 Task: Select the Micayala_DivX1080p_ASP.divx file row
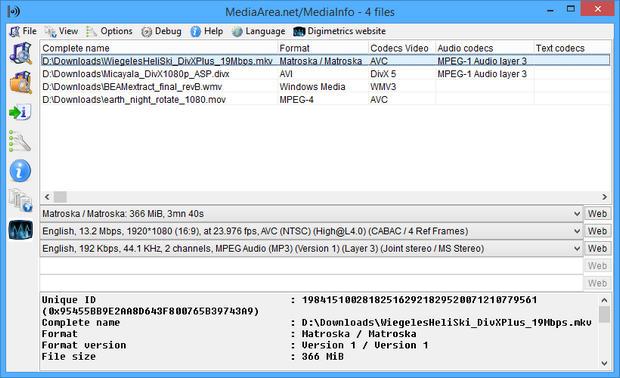point(325,74)
